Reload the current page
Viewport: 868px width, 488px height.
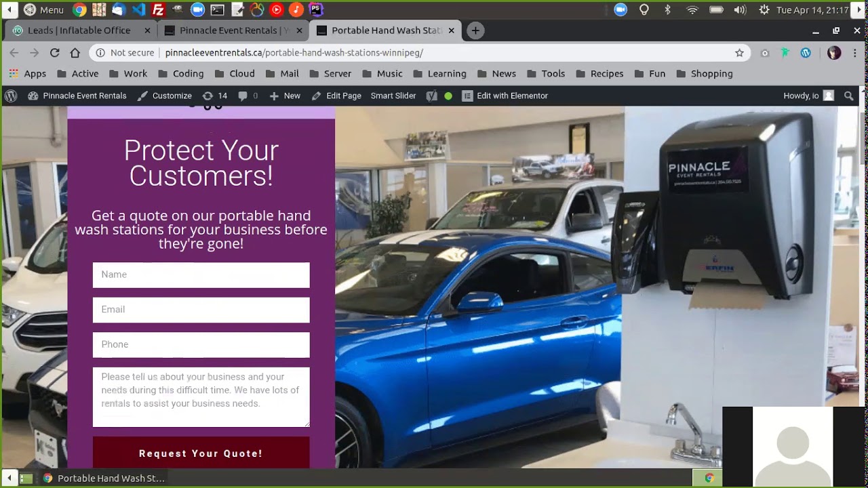pos(55,53)
